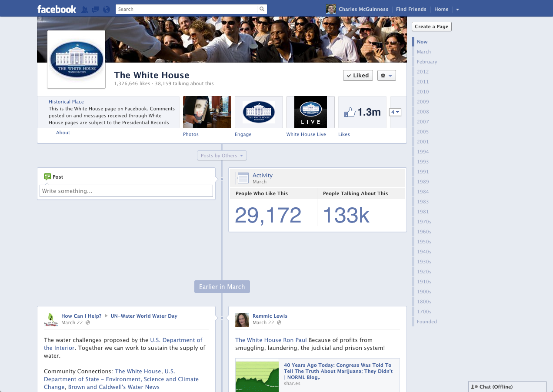Click the Facebook logo in the header
This screenshot has height=392, width=553.
pyautogui.click(x=57, y=9)
